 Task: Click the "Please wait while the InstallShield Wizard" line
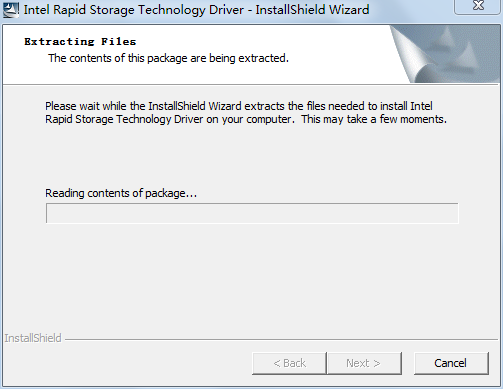pyautogui.click(x=143, y=106)
